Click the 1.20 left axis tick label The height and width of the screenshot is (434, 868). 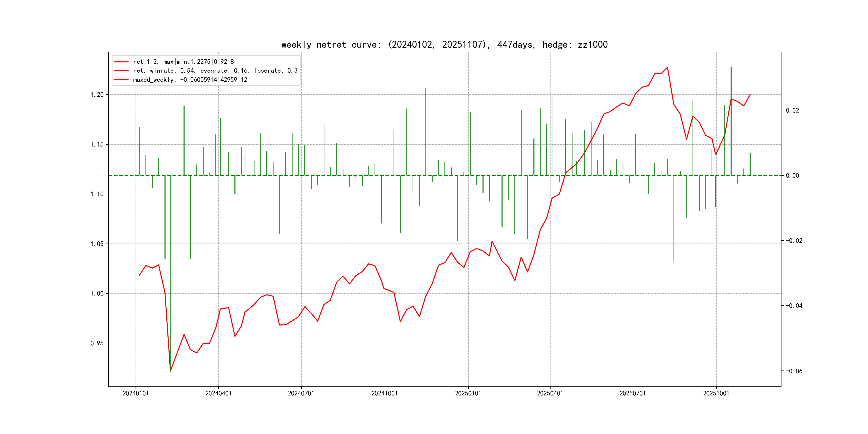point(97,95)
